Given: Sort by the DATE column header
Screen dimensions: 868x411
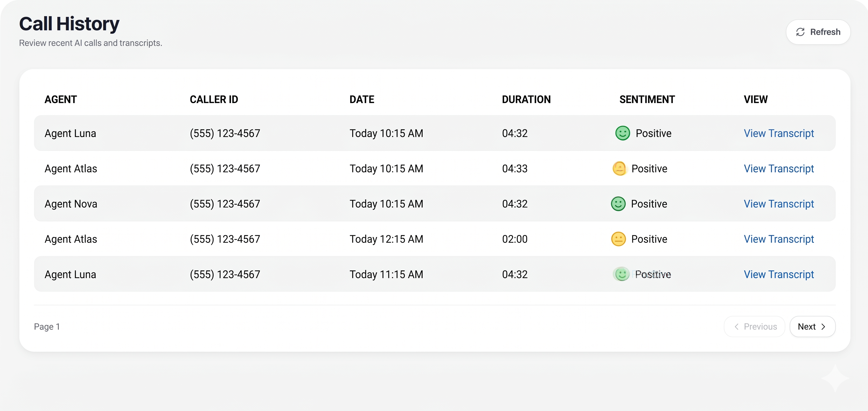Looking at the screenshot, I should [362, 99].
